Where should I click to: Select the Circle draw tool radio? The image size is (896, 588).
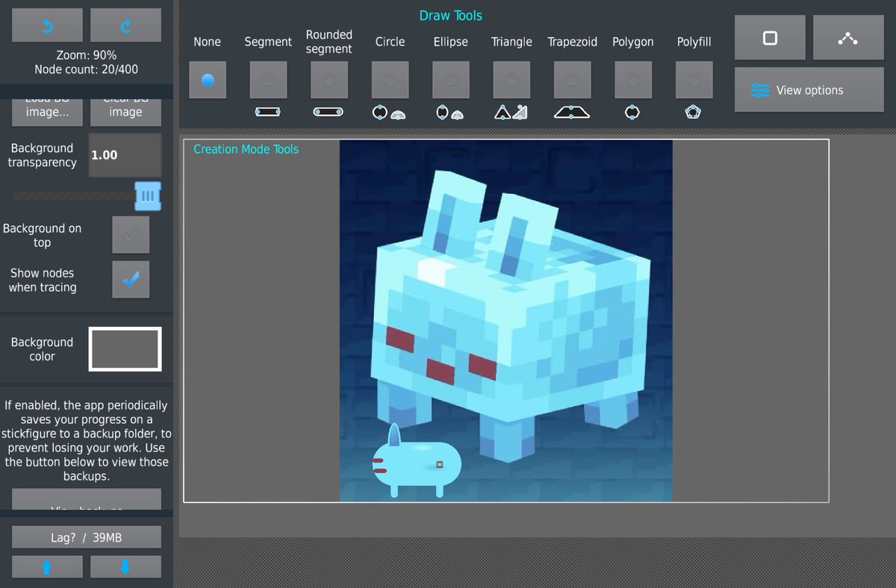tap(390, 80)
